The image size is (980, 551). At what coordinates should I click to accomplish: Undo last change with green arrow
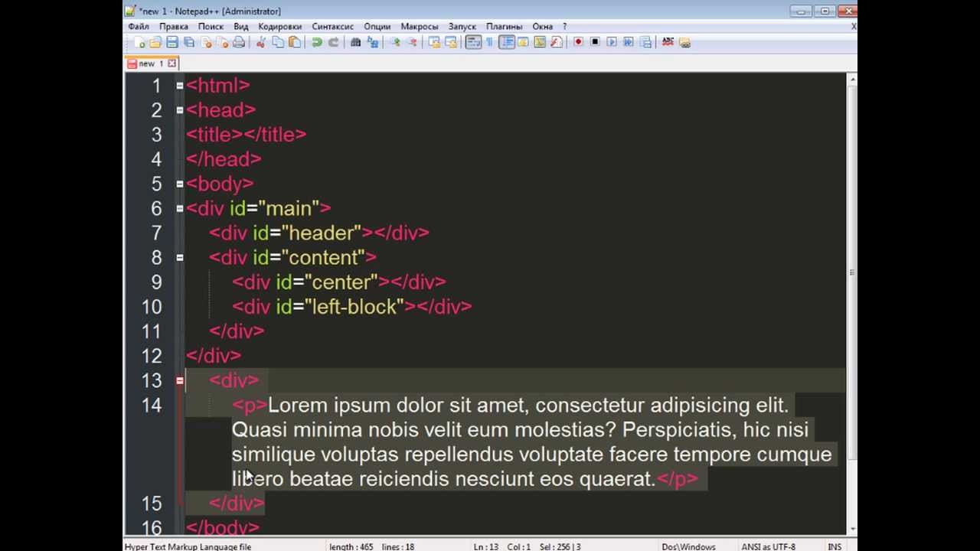click(317, 42)
